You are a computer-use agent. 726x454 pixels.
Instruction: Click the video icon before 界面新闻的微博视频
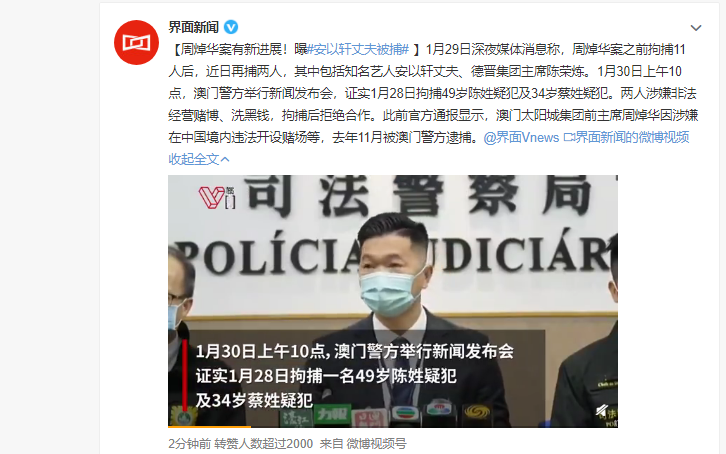pyautogui.click(x=568, y=137)
